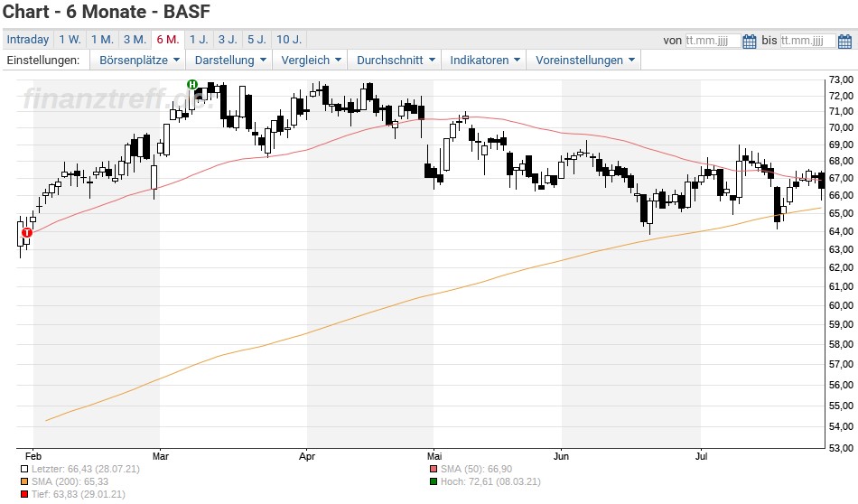This screenshot has width=858, height=504.
Task: Click the 'Mai' x-axis label
Action: (x=434, y=456)
